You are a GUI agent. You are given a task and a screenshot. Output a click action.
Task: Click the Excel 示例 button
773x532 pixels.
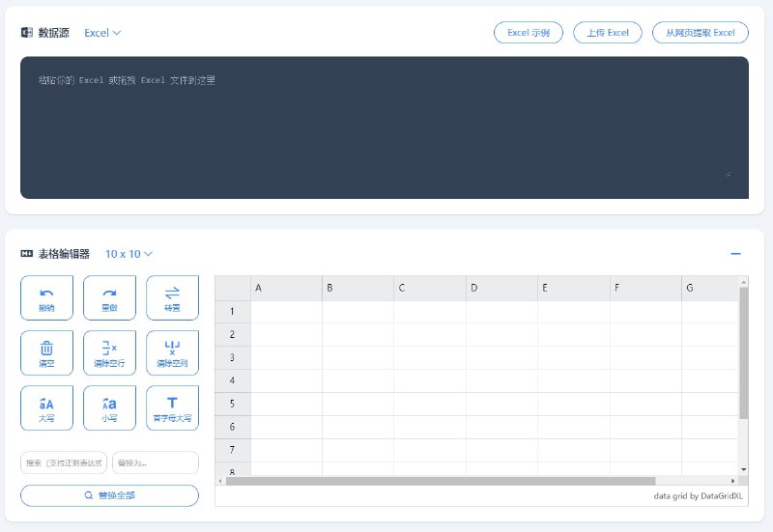click(x=528, y=33)
